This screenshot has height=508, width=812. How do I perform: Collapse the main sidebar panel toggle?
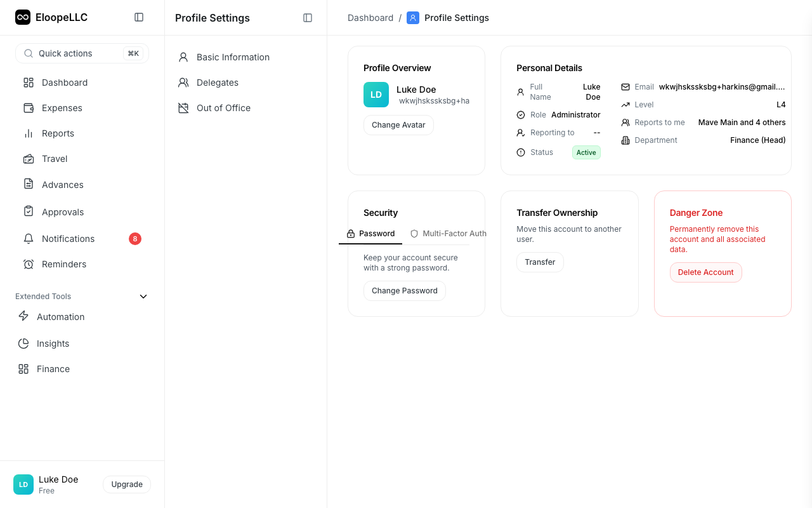pyautogui.click(x=139, y=17)
